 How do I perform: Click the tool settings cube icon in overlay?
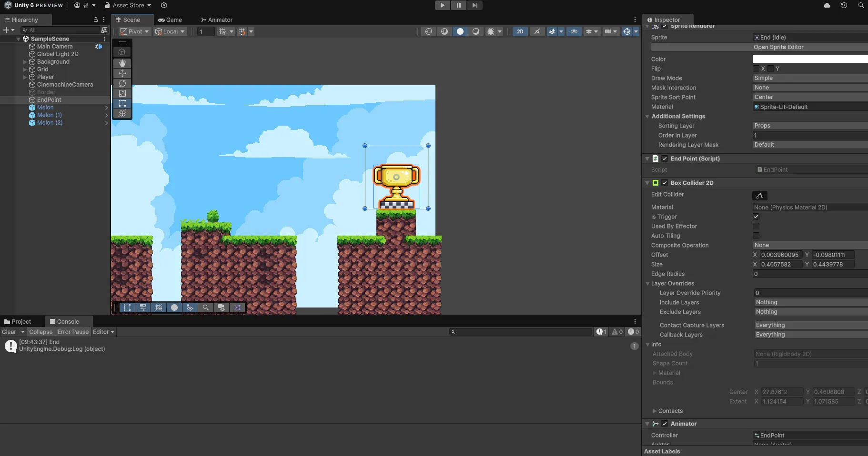[x=122, y=52]
